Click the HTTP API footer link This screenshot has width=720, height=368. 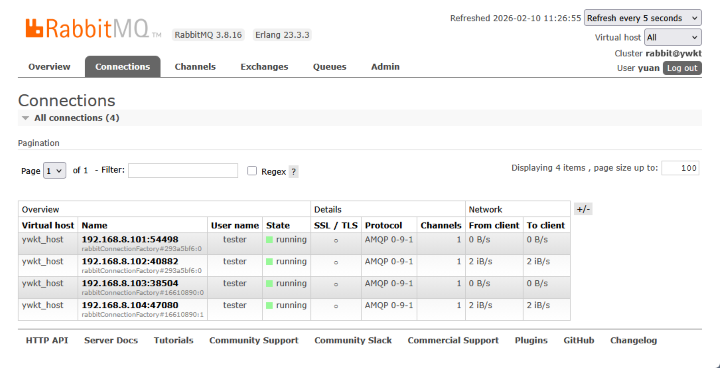(x=47, y=340)
